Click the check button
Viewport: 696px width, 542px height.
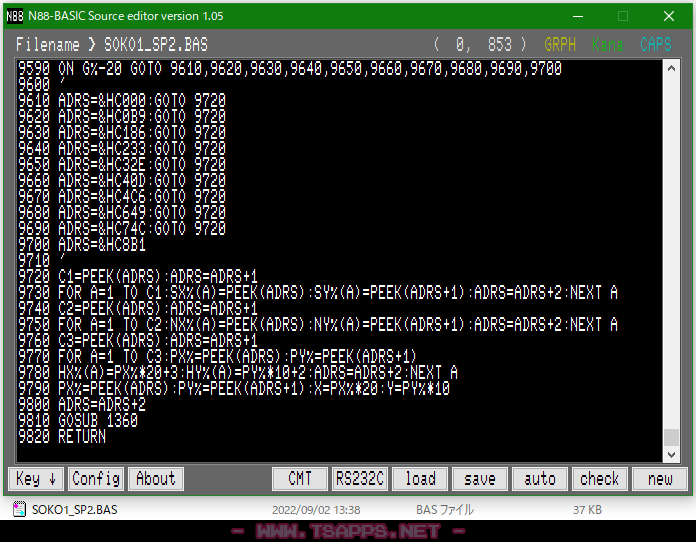click(x=600, y=479)
